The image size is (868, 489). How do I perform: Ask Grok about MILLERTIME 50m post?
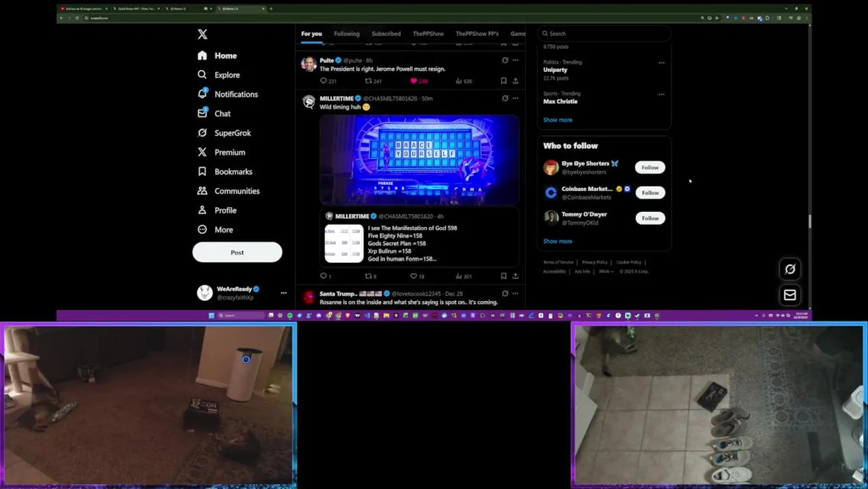point(505,98)
